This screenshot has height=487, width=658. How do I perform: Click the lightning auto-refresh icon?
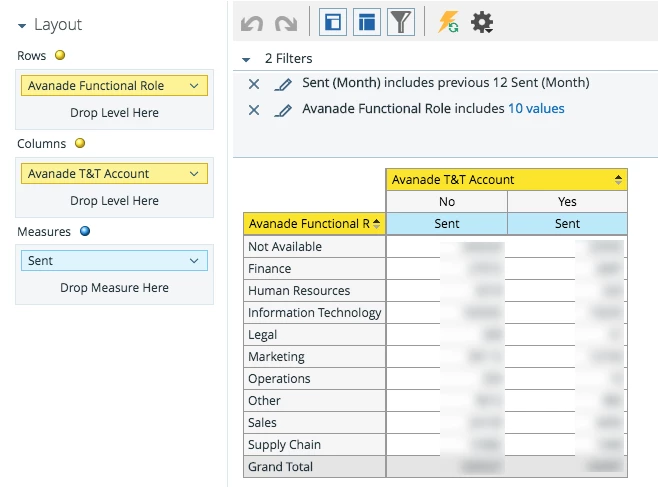pyautogui.click(x=448, y=22)
